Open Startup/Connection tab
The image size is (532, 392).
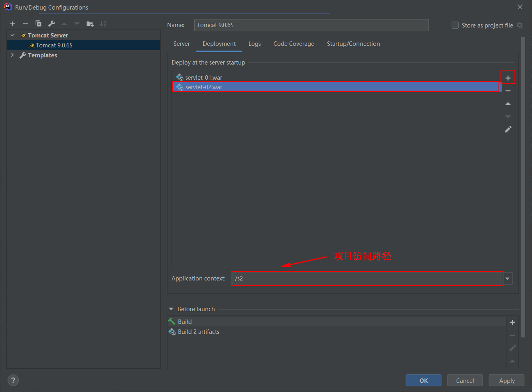(x=353, y=44)
